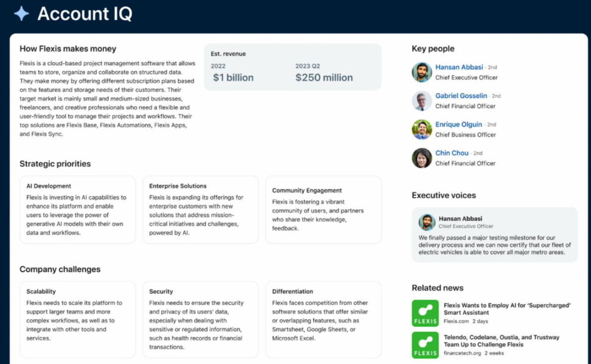Viewport: 591px width, 364px height.
Task: Select the Security challenge card
Action: [x=200, y=320]
